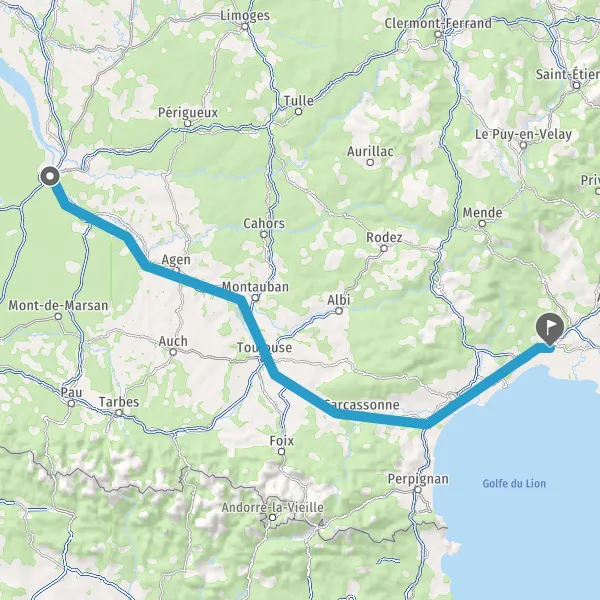Screen dimensions: 600x600
Task: Select the Albi city marker
Action: coord(339,311)
